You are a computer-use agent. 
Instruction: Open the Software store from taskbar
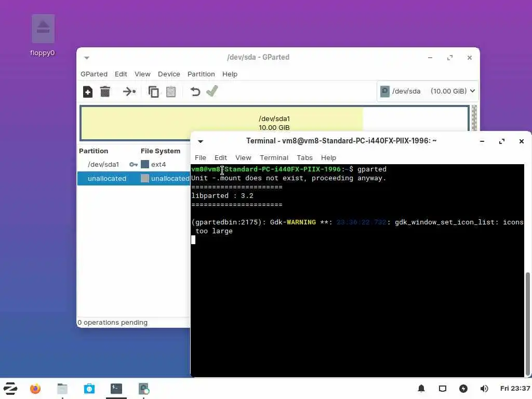point(89,389)
